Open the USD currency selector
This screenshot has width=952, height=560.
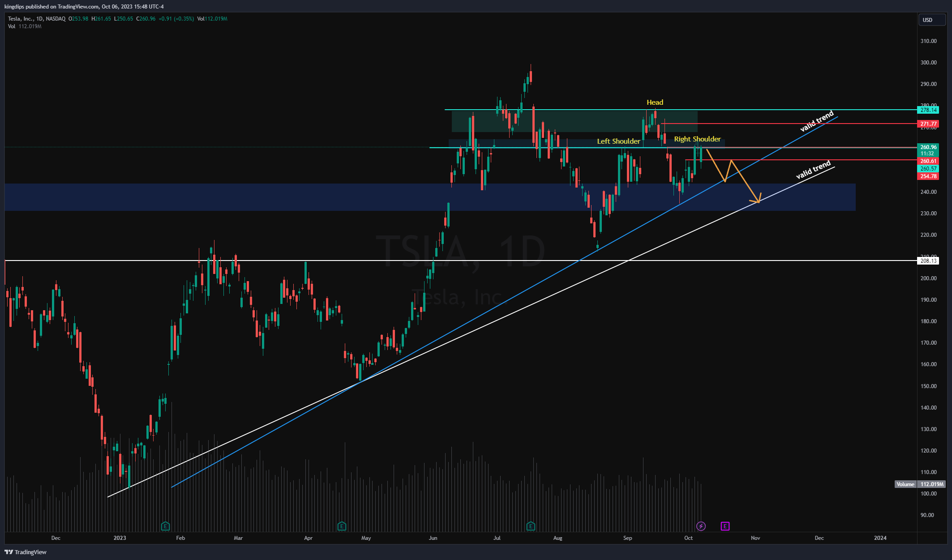[932, 20]
